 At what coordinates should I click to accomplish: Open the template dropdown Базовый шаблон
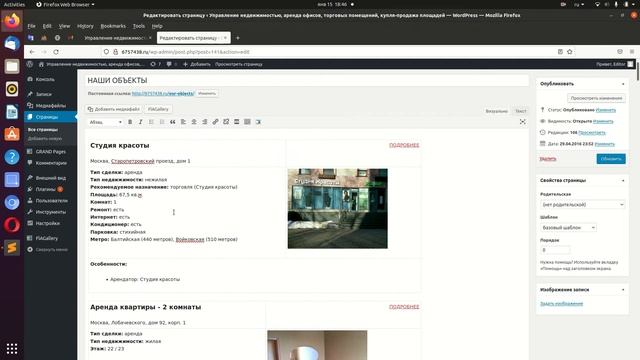pyautogui.click(x=568, y=227)
